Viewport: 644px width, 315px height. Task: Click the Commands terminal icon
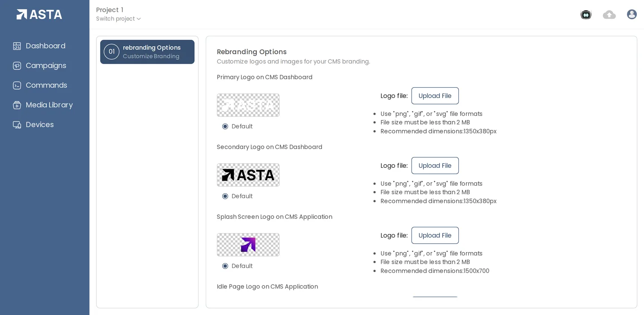click(x=17, y=85)
